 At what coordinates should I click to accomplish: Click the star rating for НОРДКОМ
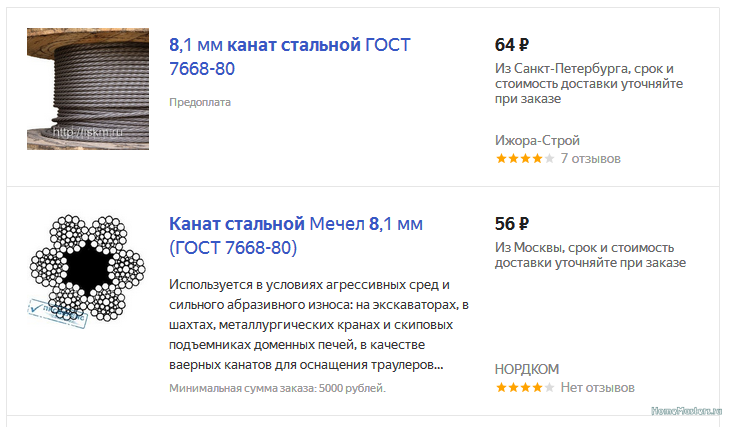[524, 387]
